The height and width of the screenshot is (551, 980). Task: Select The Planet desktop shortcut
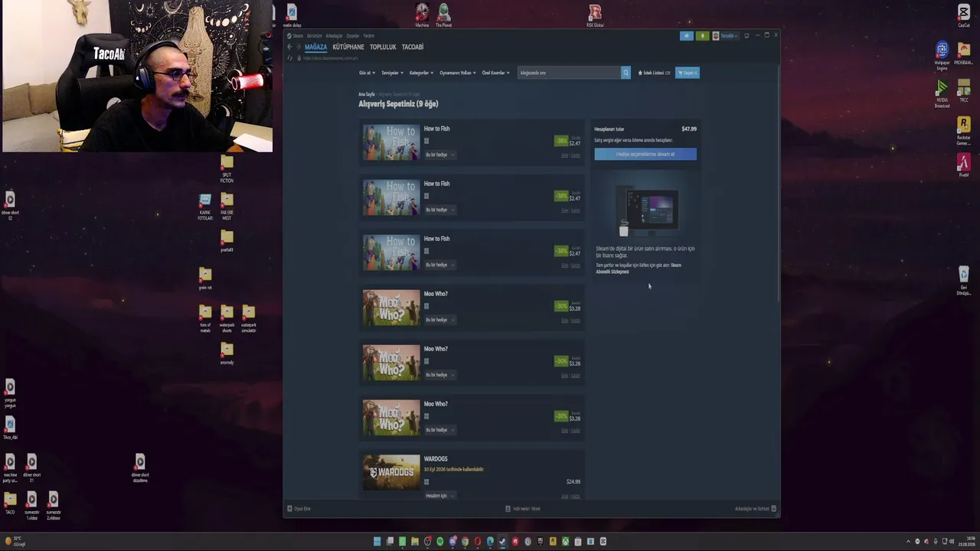444,15
